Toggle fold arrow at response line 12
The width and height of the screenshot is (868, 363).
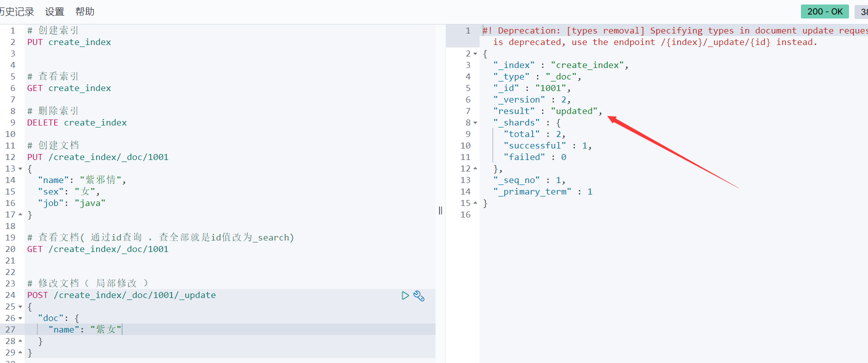[x=476, y=168]
